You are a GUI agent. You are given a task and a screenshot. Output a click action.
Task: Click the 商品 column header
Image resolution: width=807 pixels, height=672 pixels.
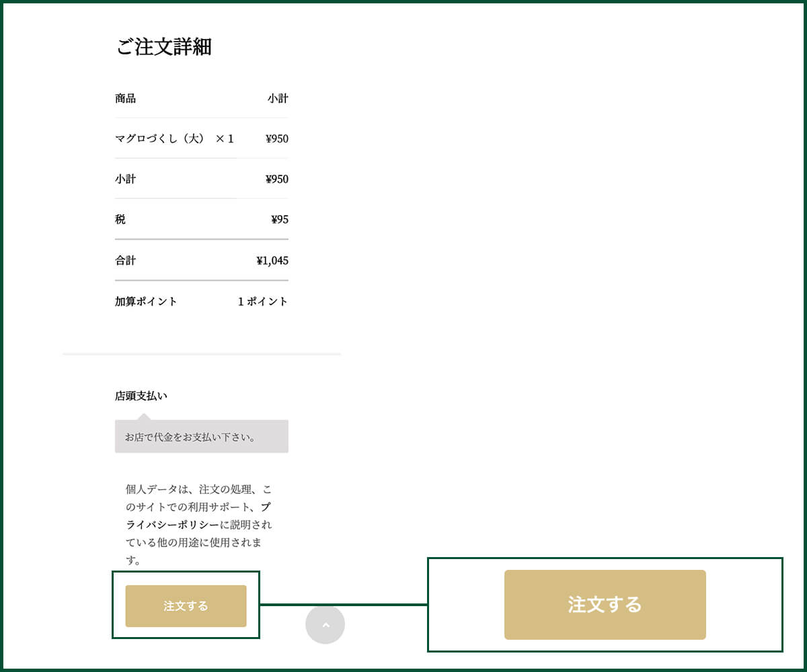click(x=126, y=98)
